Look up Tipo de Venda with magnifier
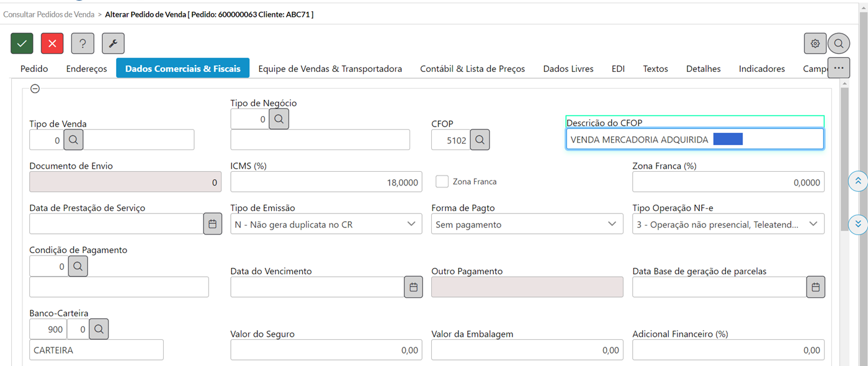Image resolution: width=868 pixels, height=366 pixels. pyautogui.click(x=73, y=140)
